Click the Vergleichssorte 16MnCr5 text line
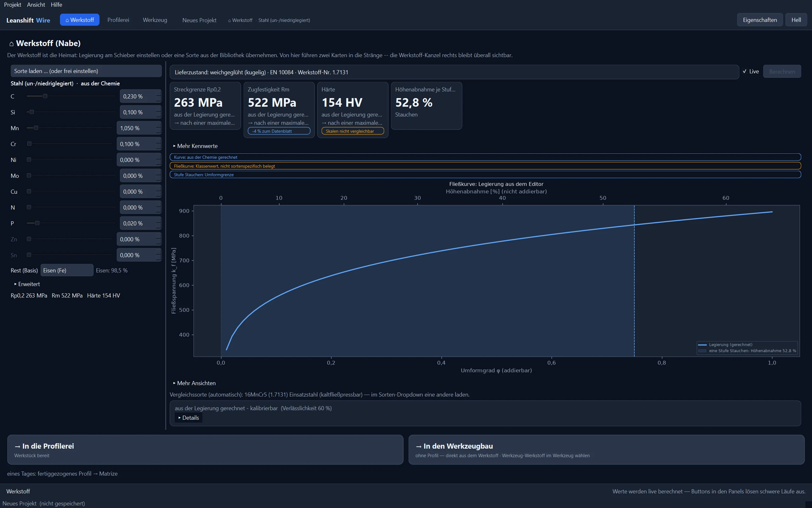812x508 pixels. click(319, 394)
